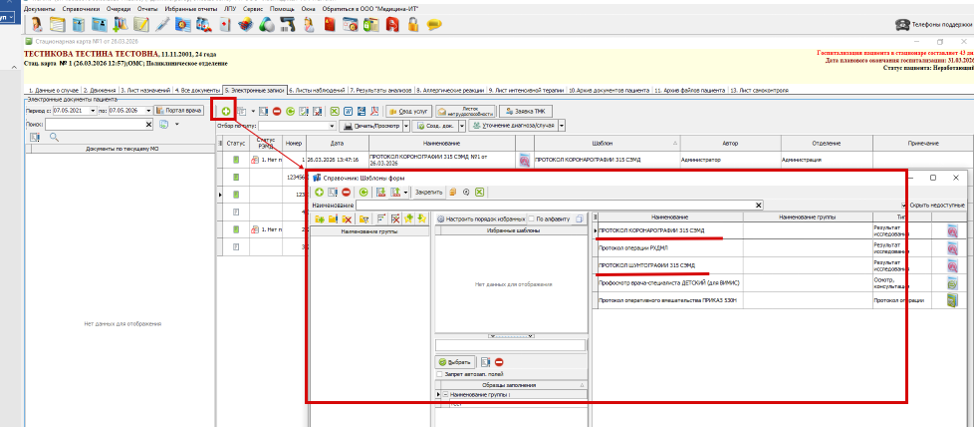The width and height of the screenshot is (974, 427).
Task: Open the yellow chat bubble icon
Action: pyautogui.click(x=434, y=24)
